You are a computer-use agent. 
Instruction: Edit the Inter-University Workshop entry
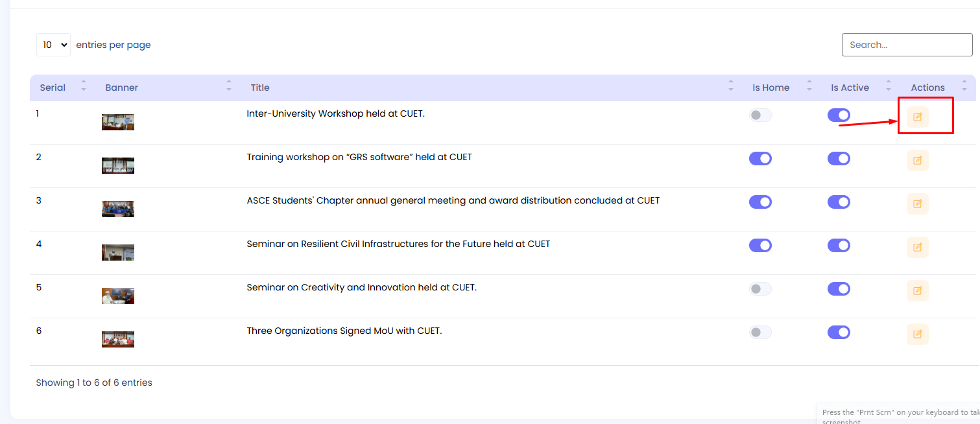click(917, 117)
